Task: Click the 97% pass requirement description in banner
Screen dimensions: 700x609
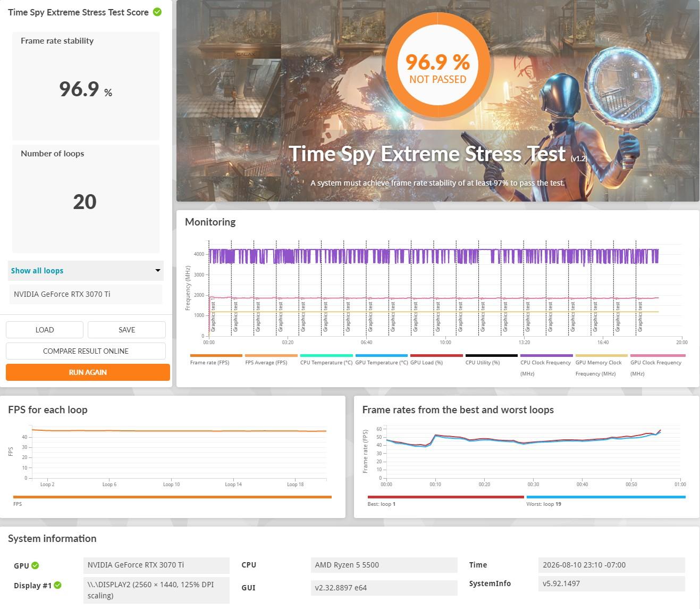Action: (x=437, y=183)
